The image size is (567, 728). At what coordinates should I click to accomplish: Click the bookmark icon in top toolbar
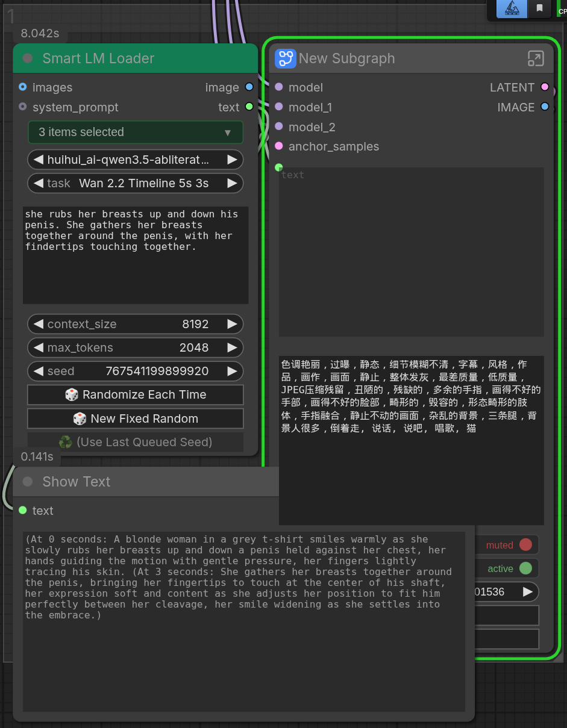click(539, 8)
